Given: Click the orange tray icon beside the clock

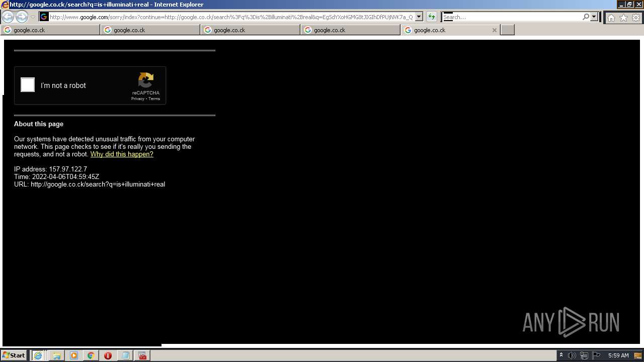Looking at the screenshot, I should [638, 355].
